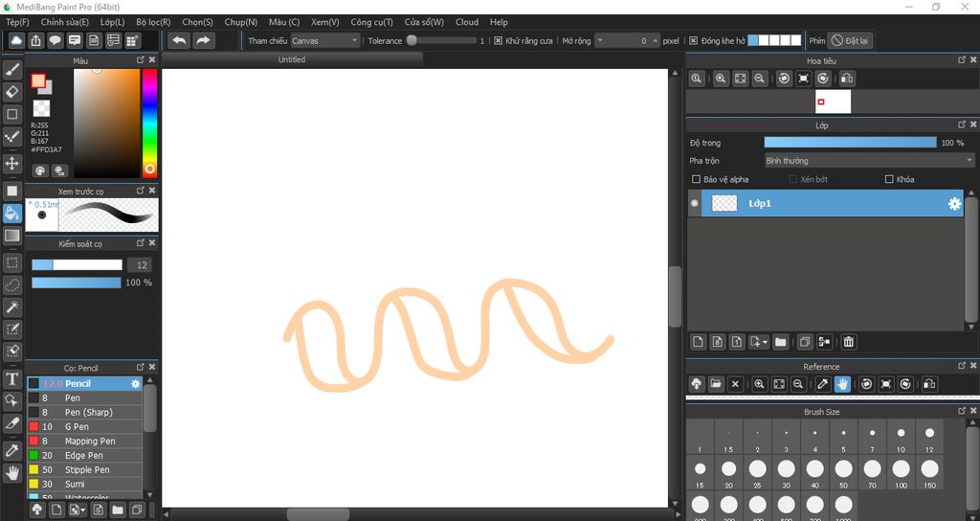
Task: Select the Text tool
Action: (11, 378)
